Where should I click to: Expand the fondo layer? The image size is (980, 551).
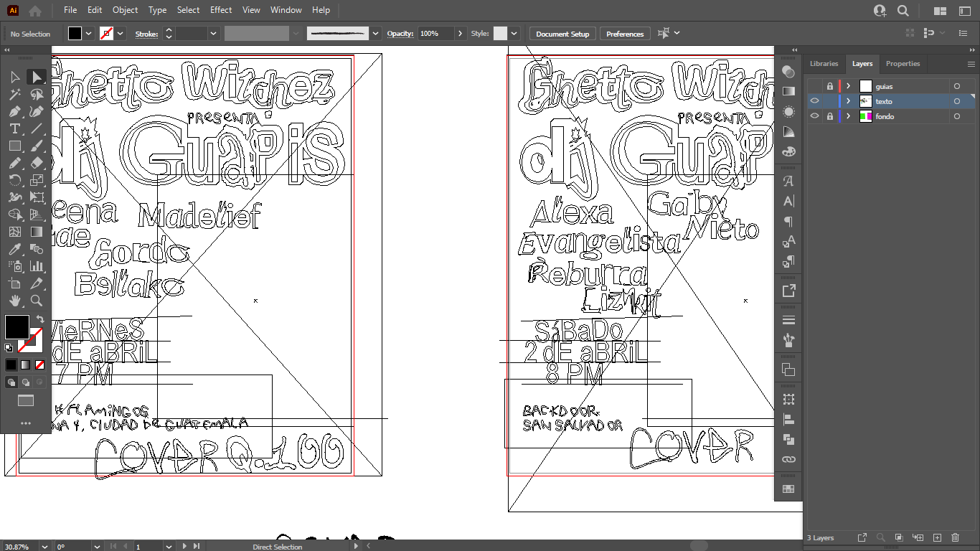849,116
